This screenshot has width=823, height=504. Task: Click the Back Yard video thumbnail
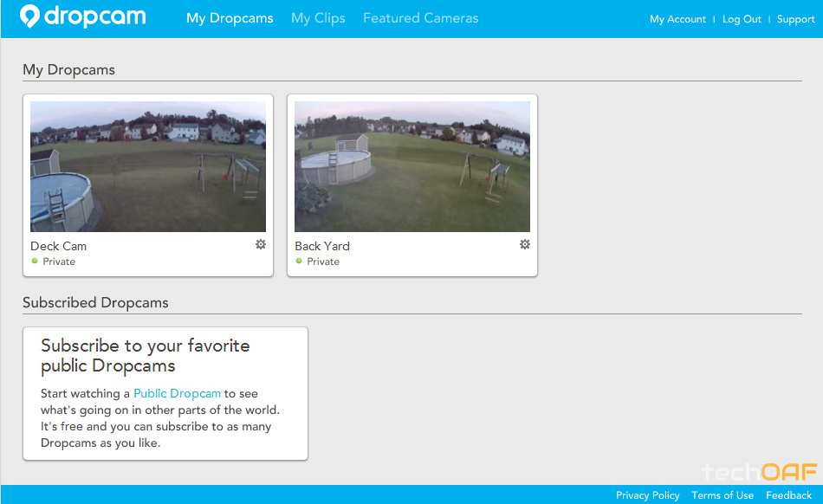coord(412,165)
